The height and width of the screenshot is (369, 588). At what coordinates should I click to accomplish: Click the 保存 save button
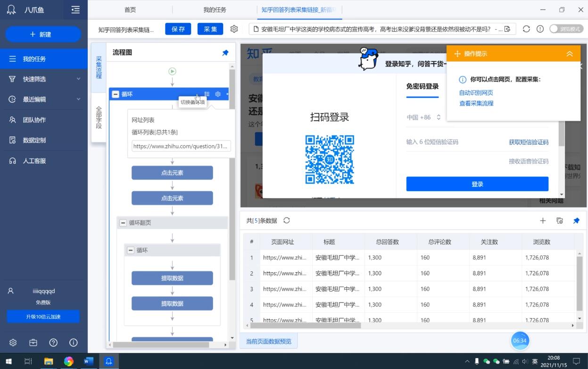click(x=178, y=29)
